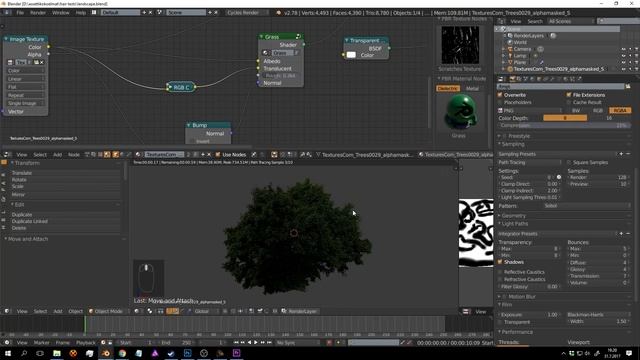Set color depth to 16

click(x=609, y=118)
